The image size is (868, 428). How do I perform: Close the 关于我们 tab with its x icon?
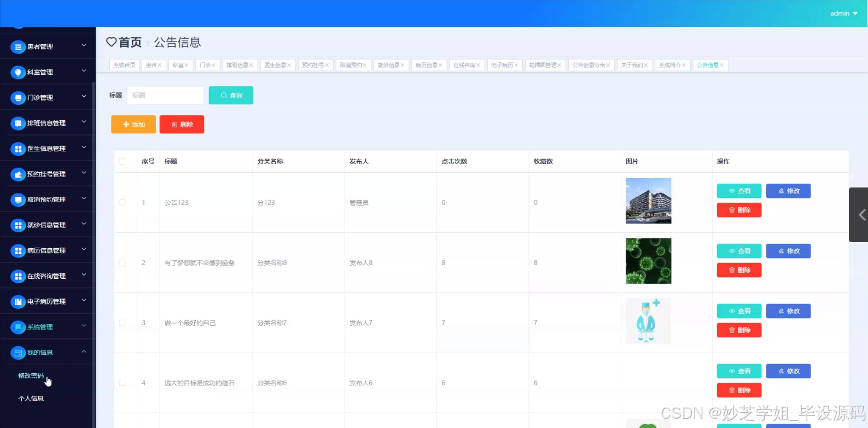point(646,65)
